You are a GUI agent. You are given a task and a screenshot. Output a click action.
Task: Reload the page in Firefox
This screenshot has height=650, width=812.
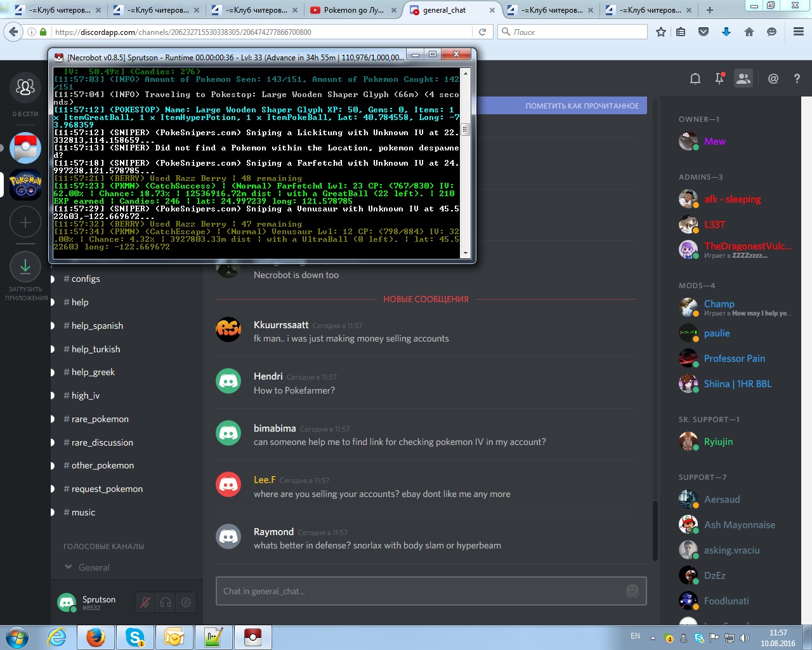point(482,32)
